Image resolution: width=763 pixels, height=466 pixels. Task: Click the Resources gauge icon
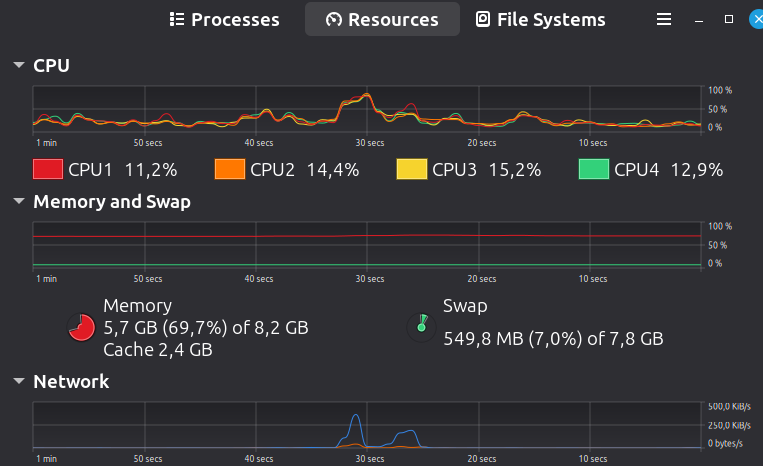coord(334,19)
